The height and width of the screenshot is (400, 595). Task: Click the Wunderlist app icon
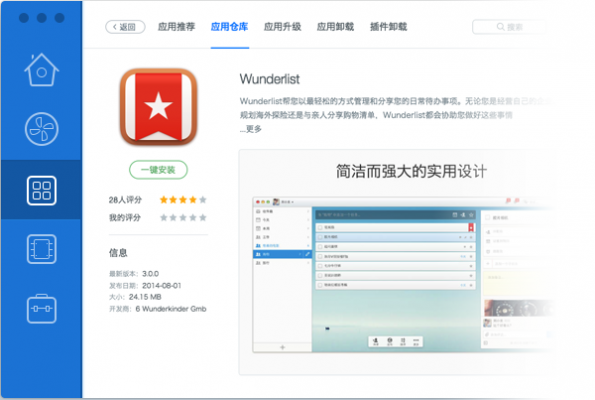158,107
